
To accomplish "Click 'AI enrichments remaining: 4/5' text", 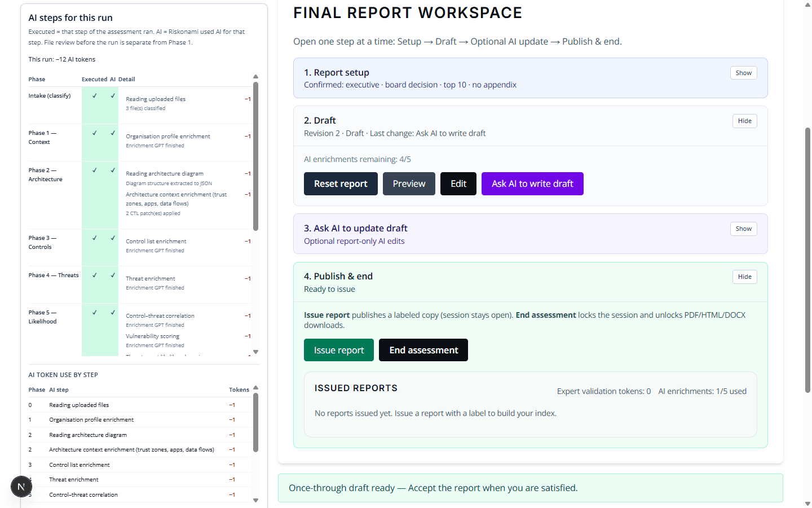I will (x=358, y=159).
